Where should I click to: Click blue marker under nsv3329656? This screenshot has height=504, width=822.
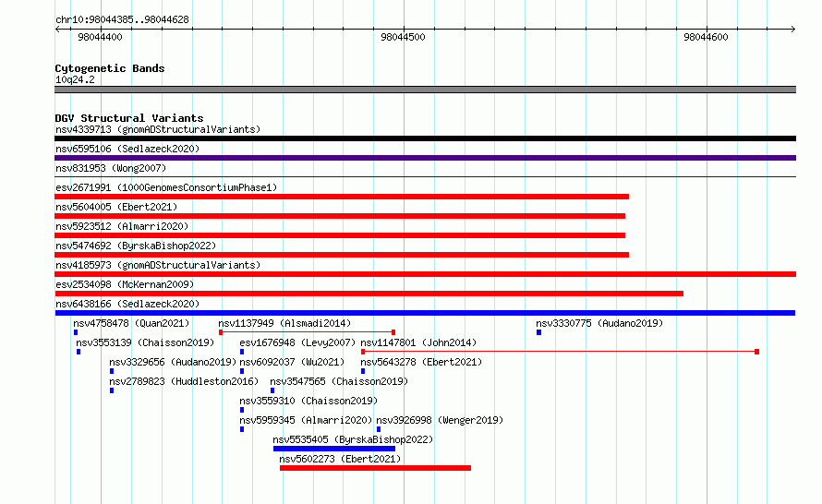tap(112, 371)
